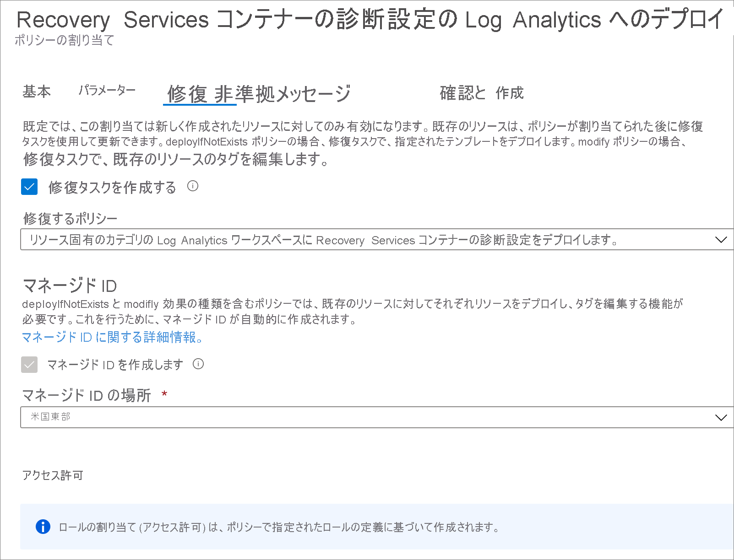The height and width of the screenshot is (560, 734).
Task: Switch to the 基本 tab
Action: (37, 92)
